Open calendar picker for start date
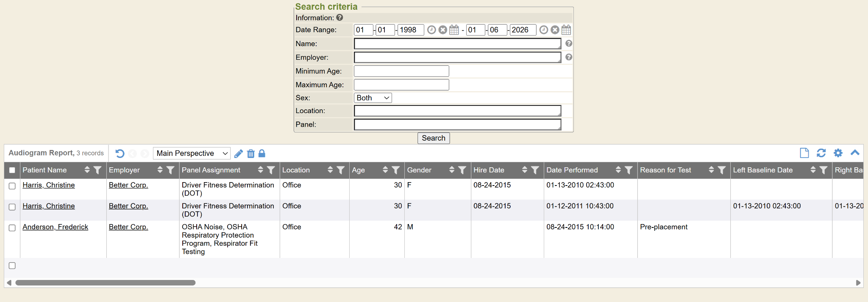This screenshot has height=302, width=868. tap(454, 30)
